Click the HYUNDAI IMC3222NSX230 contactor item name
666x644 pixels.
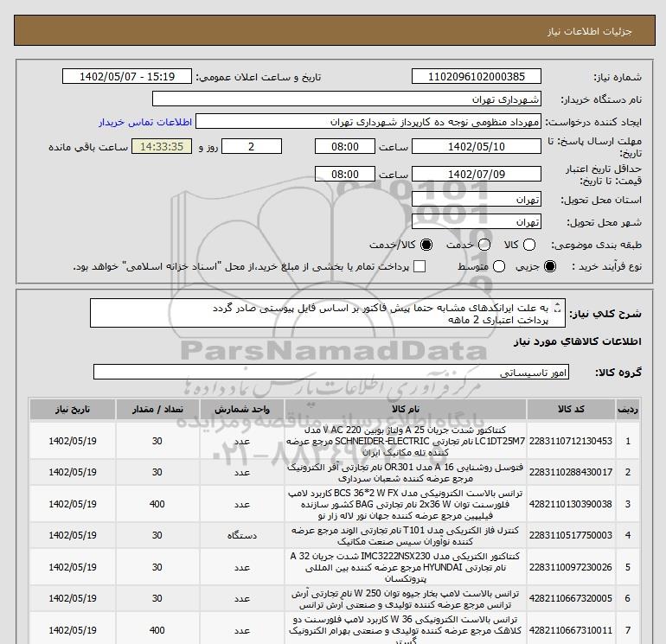(x=406, y=567)
